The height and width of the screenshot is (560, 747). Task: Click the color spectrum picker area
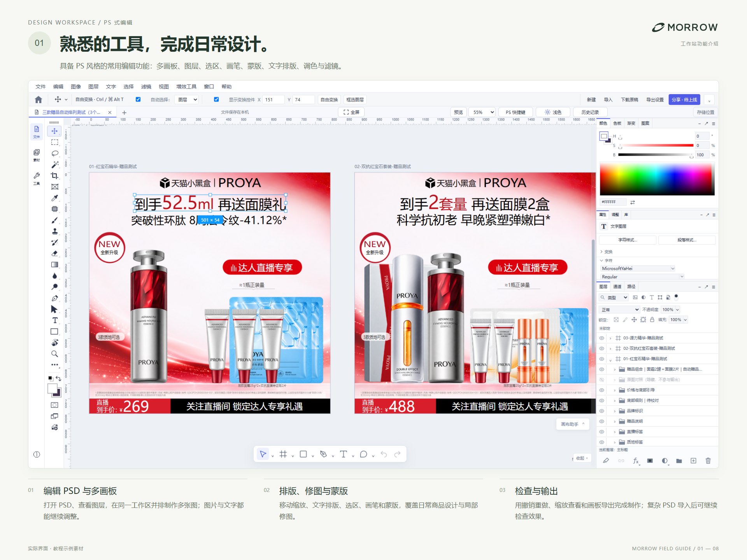657,179
